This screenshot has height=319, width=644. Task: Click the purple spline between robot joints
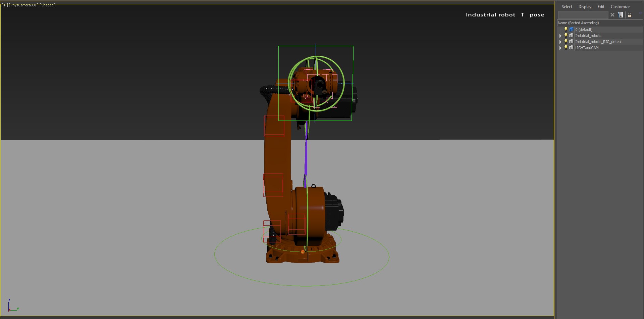(x=306, y=154)
